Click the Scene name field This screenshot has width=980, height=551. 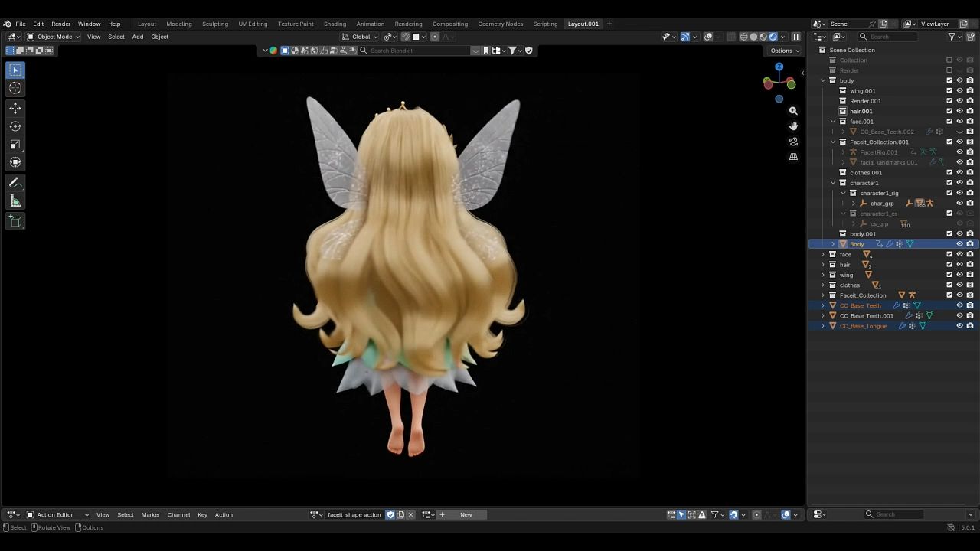point(848,24)
